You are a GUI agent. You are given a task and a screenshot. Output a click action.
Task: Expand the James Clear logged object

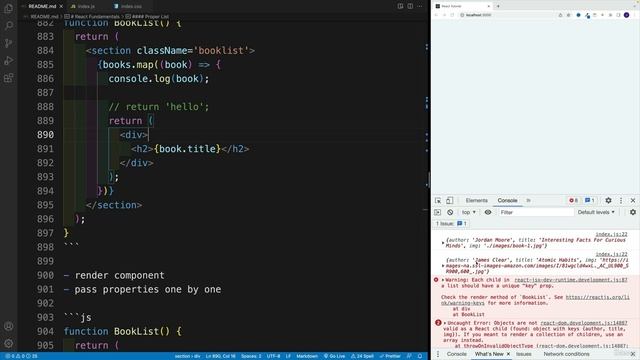point(443,266)
